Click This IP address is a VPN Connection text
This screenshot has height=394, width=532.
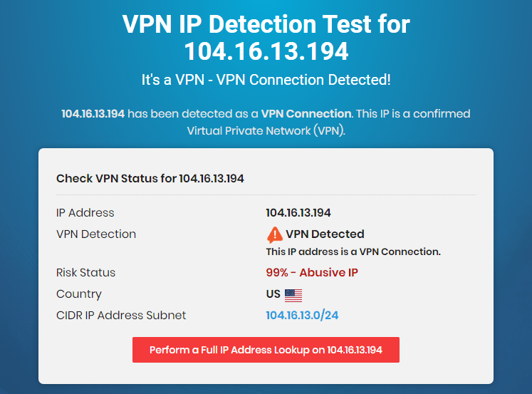click(353, 252)
